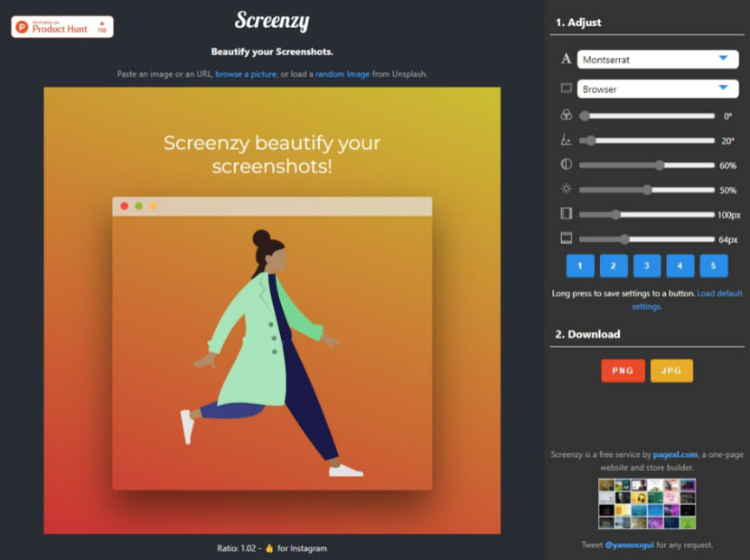Download the image as PNG

(623, 370)
